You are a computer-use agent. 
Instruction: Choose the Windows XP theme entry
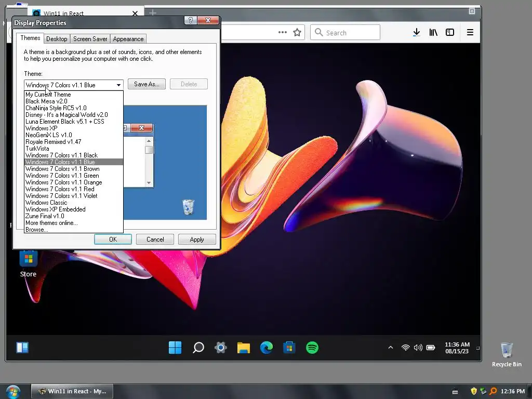click(x=74, y=128)
